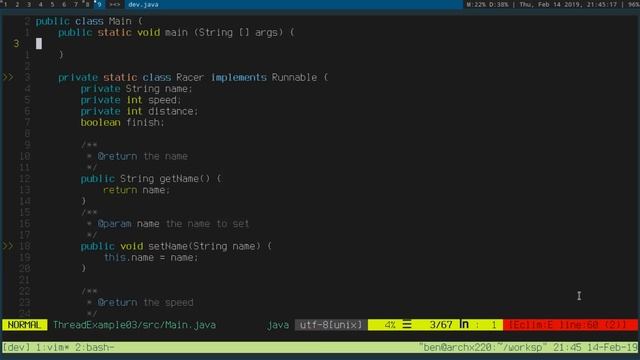Click the date and time in the top bar

[568, 4]
